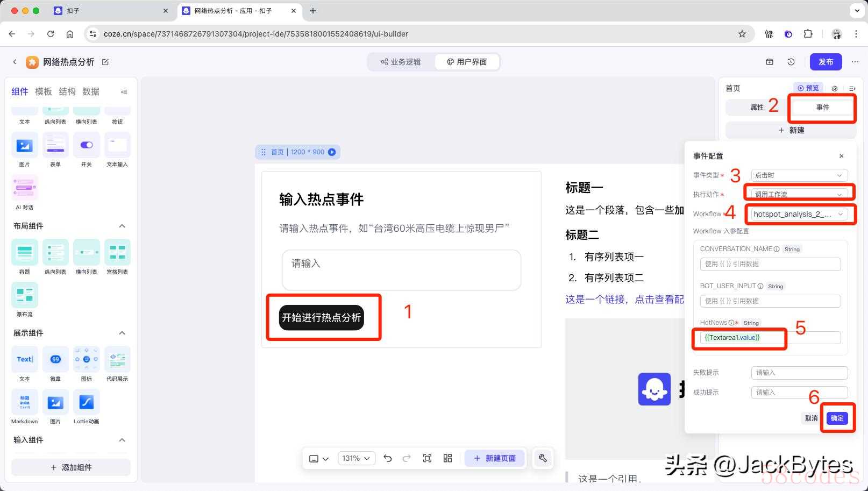Collapse the 布局组件 section
Viewport: 868px width, 491px height.
(122, 226)
